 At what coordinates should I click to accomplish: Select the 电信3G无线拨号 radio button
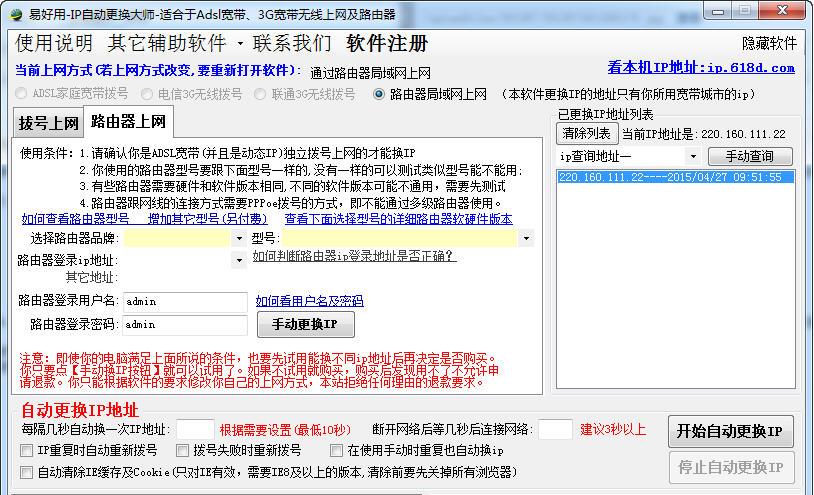[x=147, y=94]
